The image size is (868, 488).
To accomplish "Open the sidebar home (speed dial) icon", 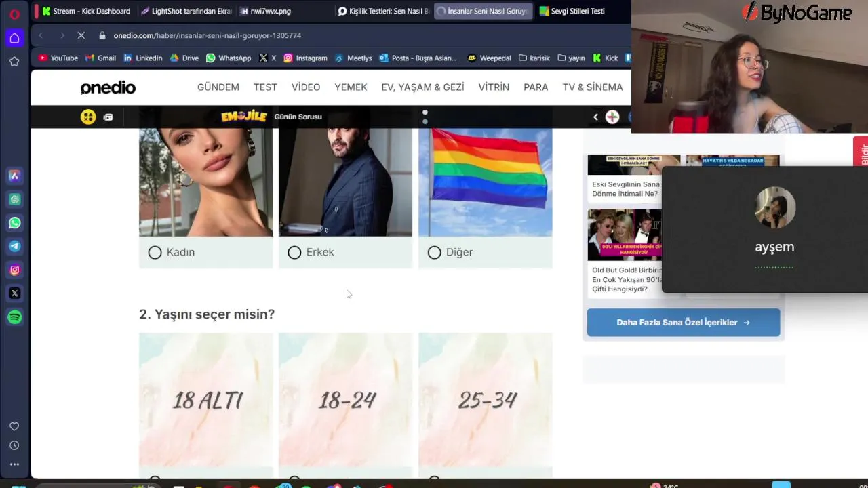I will (14, 38).
